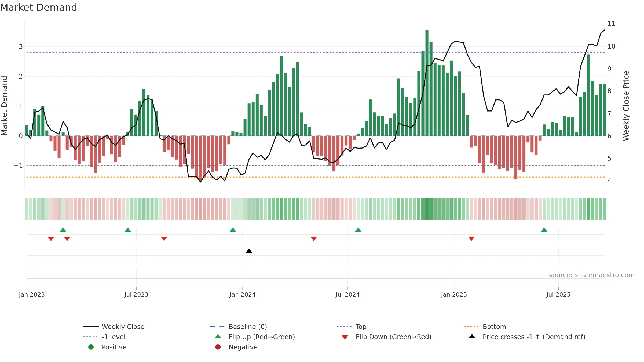Click the Bottom dotted orange legend sample
The image size is (644, 362).
471,327
